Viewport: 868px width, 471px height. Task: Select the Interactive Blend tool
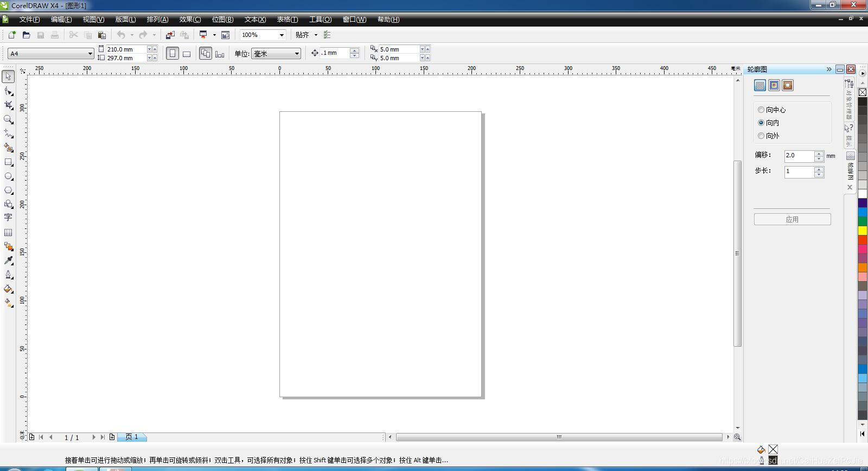click(x=8, y=246)
